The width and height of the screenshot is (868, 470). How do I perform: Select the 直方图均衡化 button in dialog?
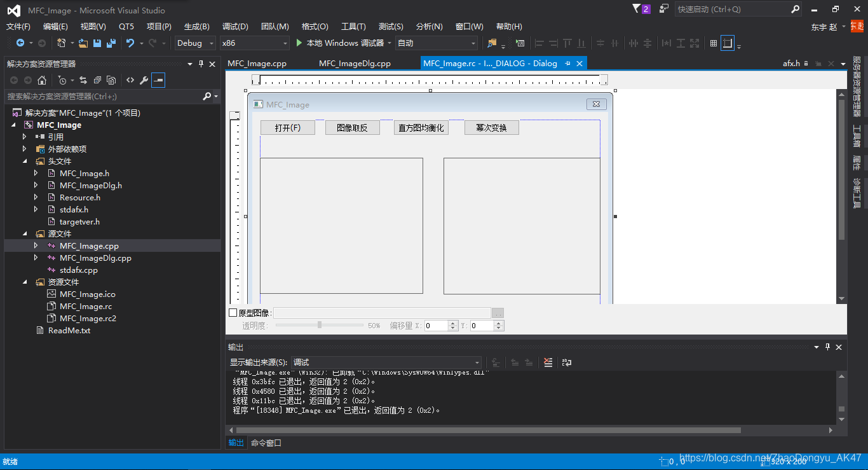421,127
